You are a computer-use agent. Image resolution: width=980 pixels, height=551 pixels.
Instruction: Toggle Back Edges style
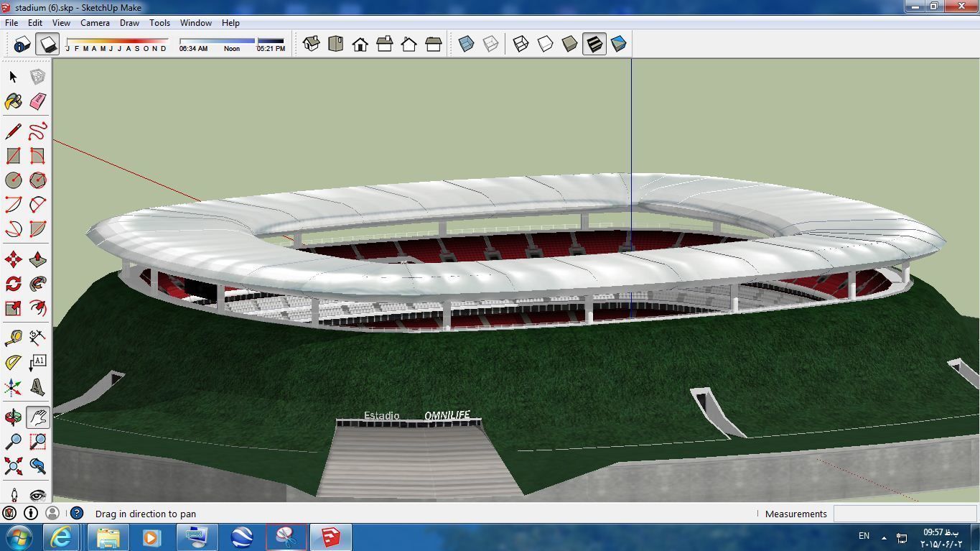pos(490,45)
